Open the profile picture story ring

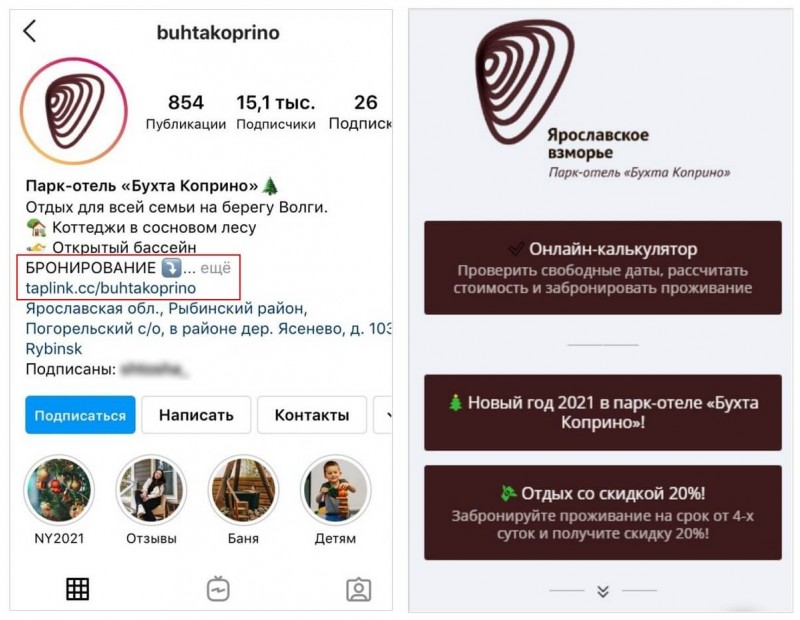(74, 111)
